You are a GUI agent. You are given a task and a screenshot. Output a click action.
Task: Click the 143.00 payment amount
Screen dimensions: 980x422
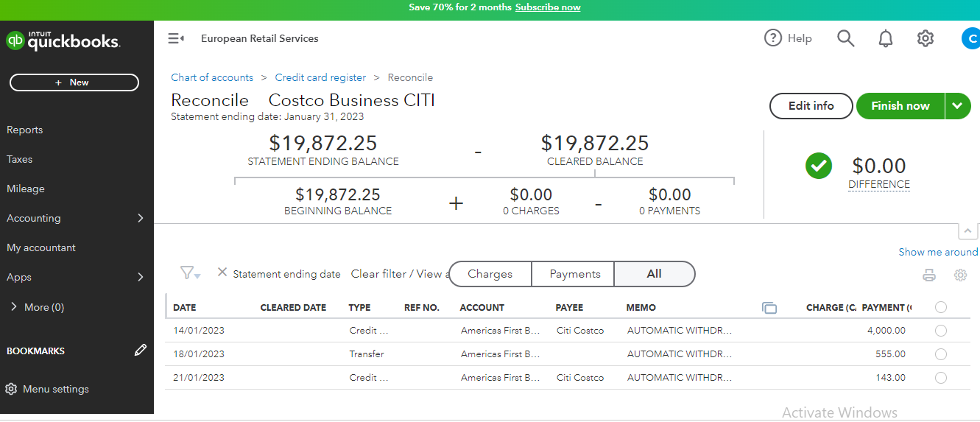pyautogui.click(x=891, y=378)
